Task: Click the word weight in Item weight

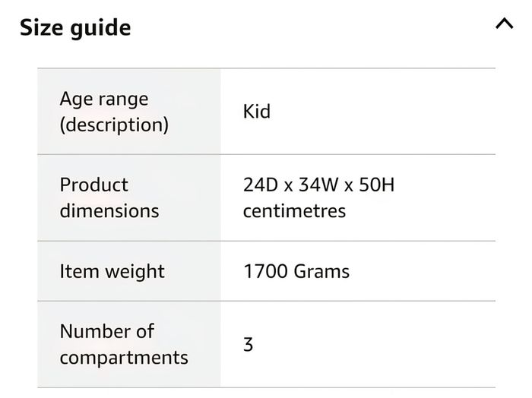Action: click(x=135, y=271)
